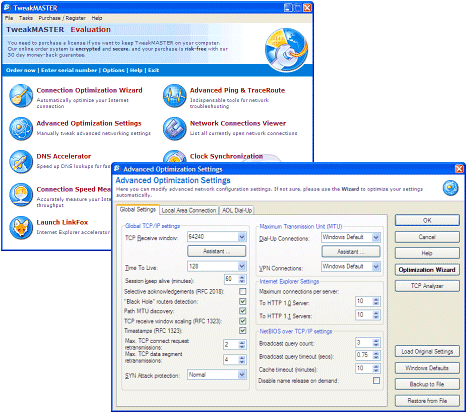The width and height of the screenshot is (467, 416).
Task: Click Exit link in blue bar
Action: coord(153,70)
